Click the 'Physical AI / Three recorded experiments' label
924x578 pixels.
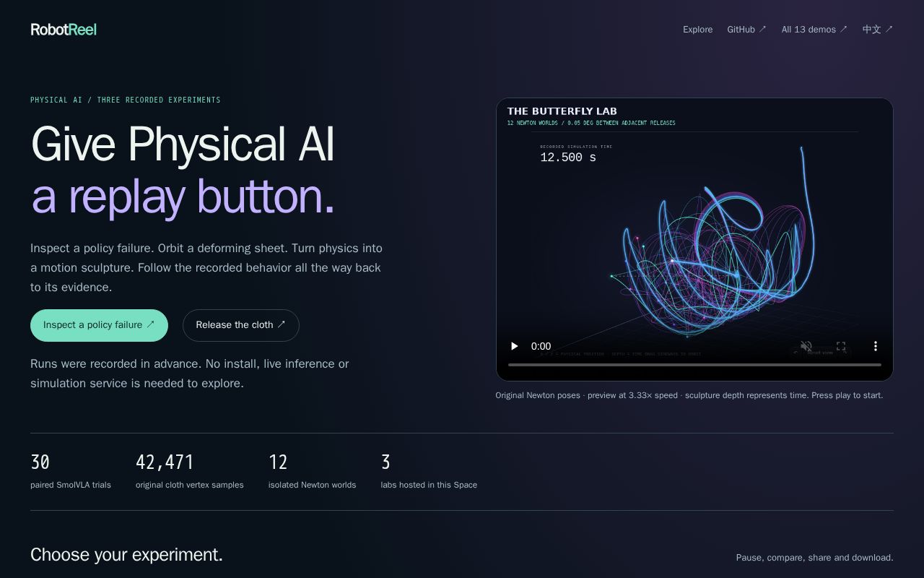pyautogui.click(x=126, y=100)
